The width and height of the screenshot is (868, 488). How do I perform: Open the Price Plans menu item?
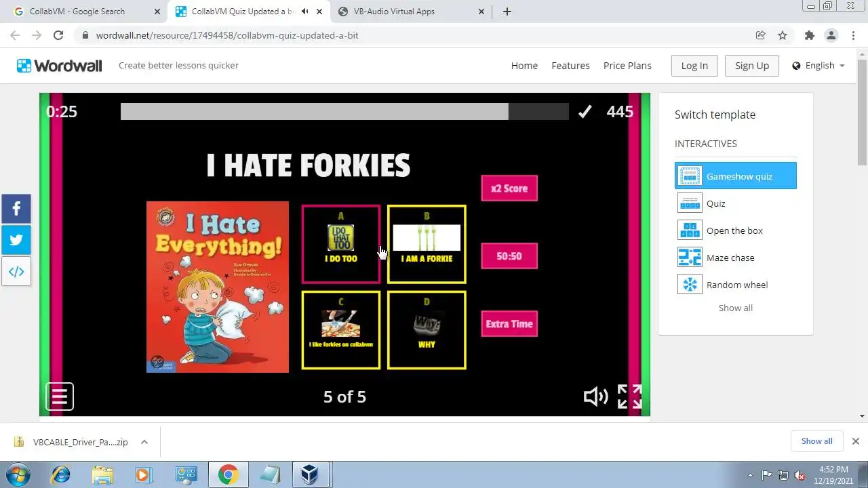pos(627,66)
